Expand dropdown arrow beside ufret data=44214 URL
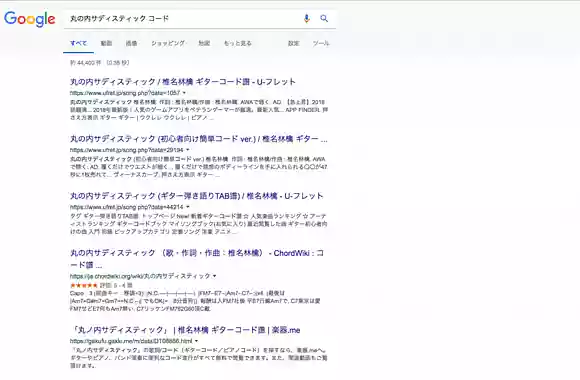580x380 pixels. coord(188,207)
